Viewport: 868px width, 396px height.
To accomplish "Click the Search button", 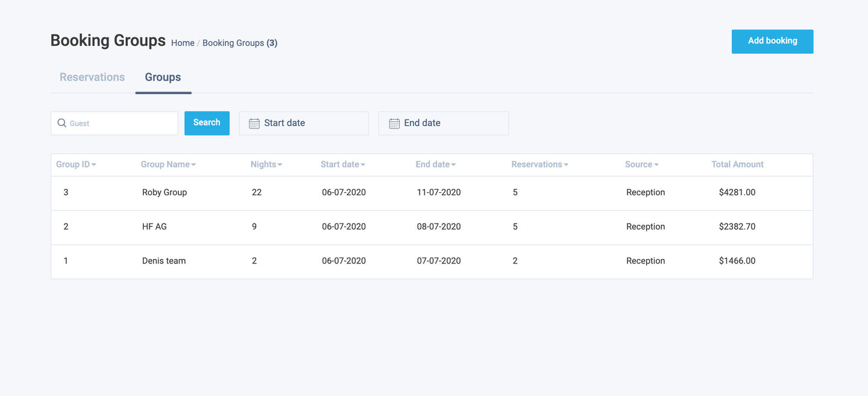I will click(x=207, y=123).
